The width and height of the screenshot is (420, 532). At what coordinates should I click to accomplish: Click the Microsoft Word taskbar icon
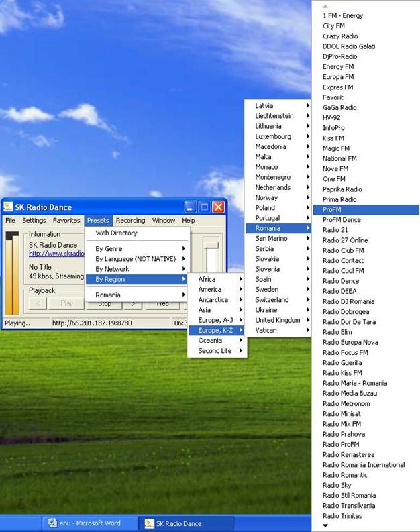[x=52, y=523]
